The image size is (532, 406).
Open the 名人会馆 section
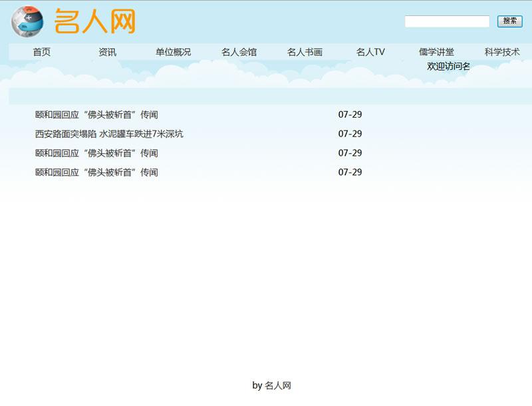coord(239,52)
